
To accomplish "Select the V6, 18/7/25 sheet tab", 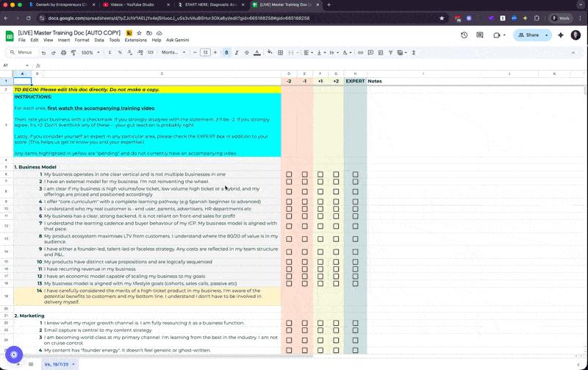I will (60, 364).
